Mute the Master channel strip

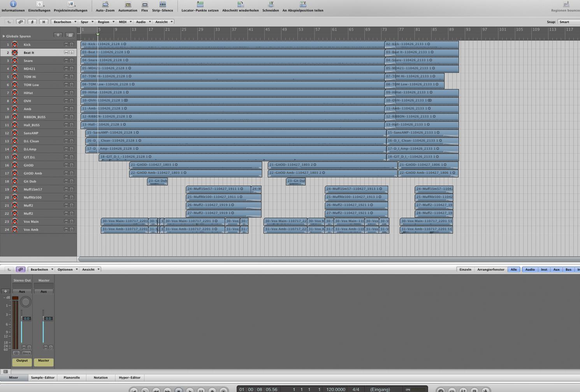pos(46,347)
